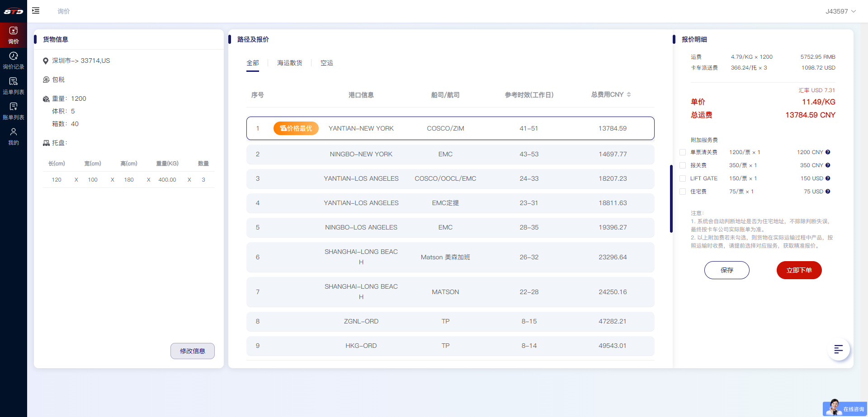Open the J43597 account dropdown

click(840, 11)
